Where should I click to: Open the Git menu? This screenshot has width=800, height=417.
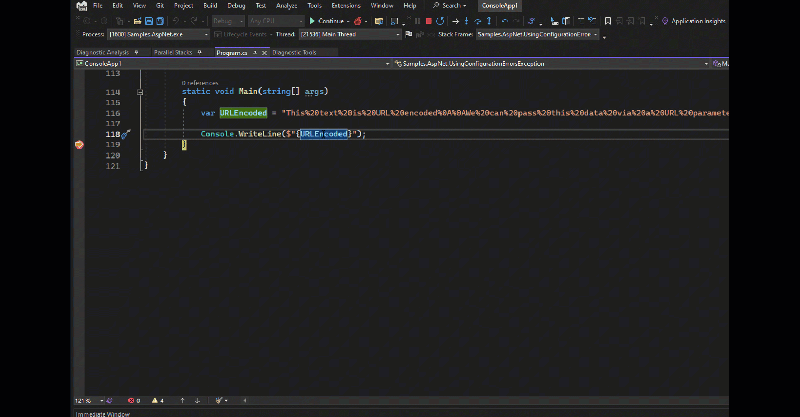(160, 6)
